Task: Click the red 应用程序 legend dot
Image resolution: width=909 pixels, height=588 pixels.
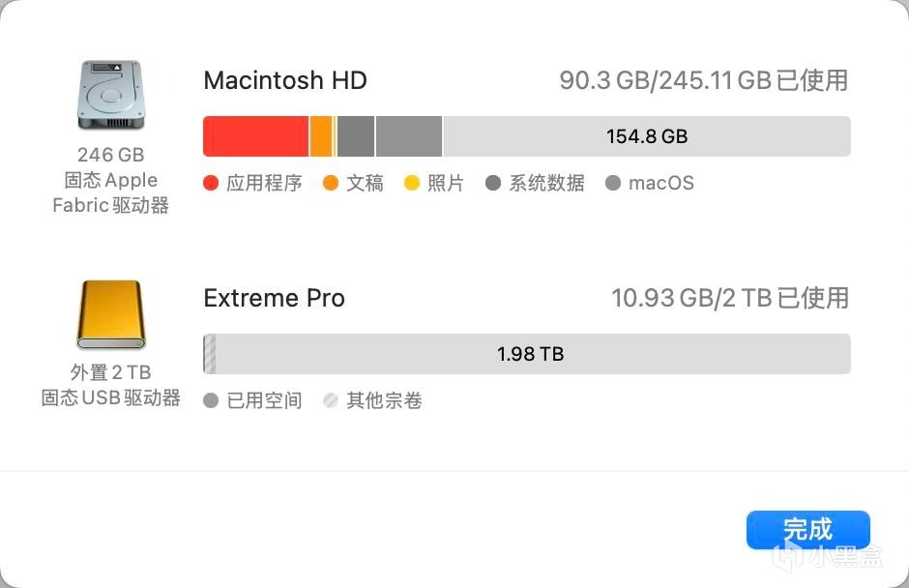Action: pos(211,183)
